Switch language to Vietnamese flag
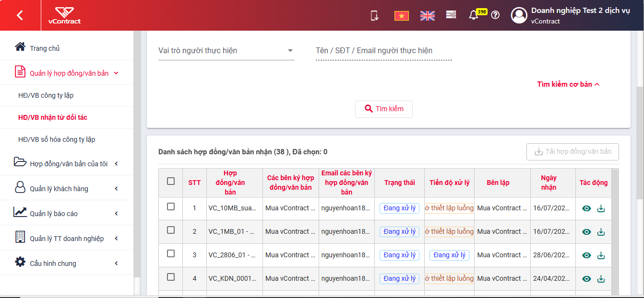644x298 pixels. pos(401,16)
